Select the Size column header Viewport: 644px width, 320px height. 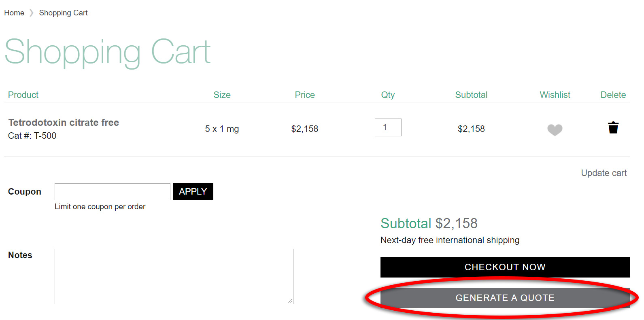click(222, 95)
